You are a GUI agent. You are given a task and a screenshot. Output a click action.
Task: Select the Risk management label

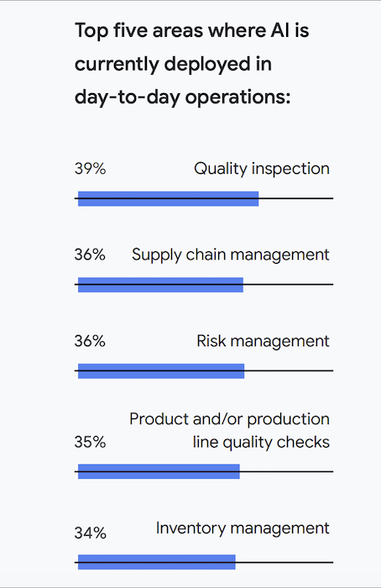click(x=263, y=341)
